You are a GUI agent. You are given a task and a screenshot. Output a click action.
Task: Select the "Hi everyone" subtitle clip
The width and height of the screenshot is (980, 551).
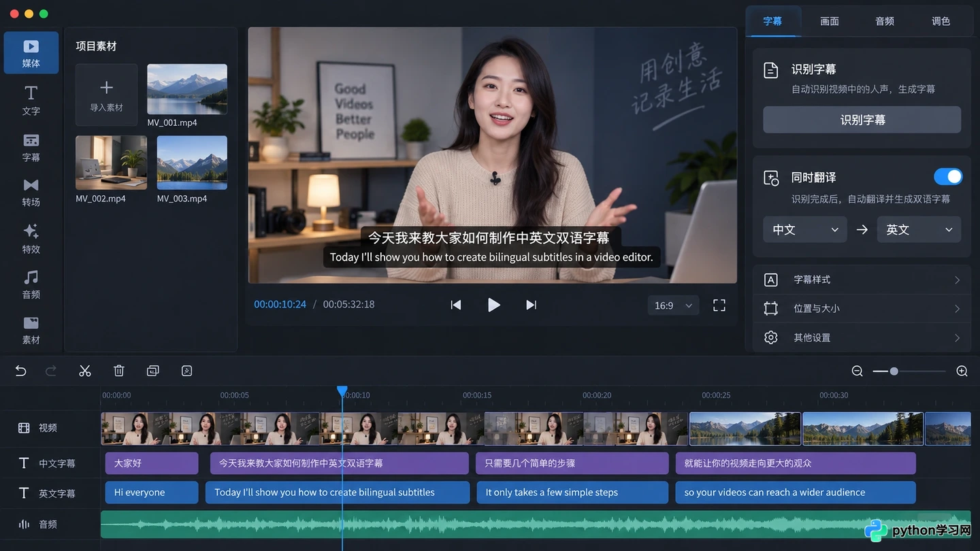(x=152, y=492)
